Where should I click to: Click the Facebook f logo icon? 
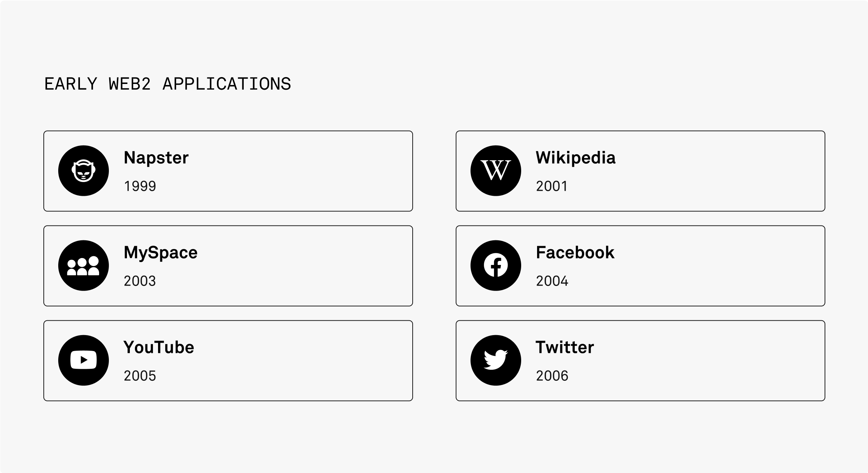click(x=496, y=266)
